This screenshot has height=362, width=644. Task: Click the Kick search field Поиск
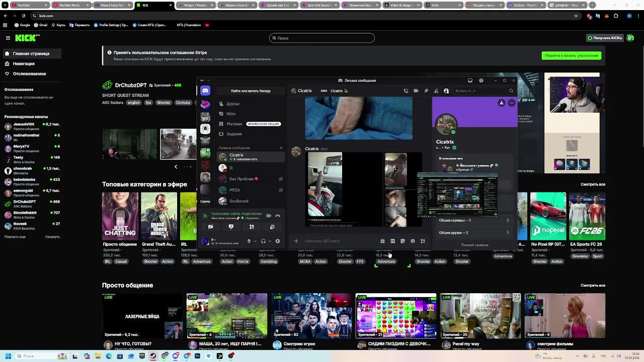click(322, 38)
